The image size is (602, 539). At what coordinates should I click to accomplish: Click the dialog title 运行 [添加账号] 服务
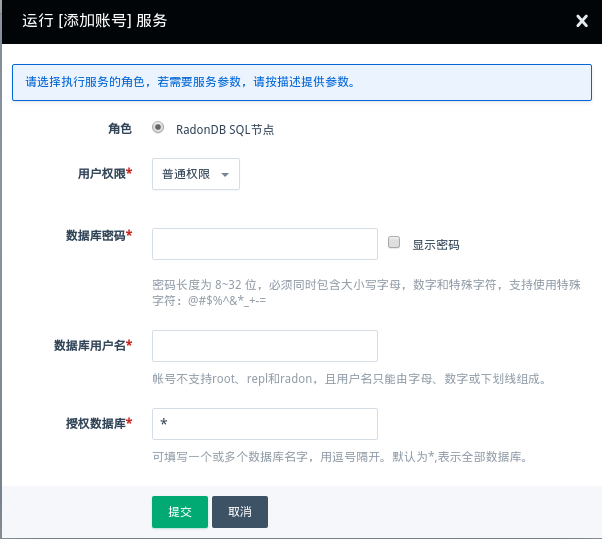click(95, 20)
